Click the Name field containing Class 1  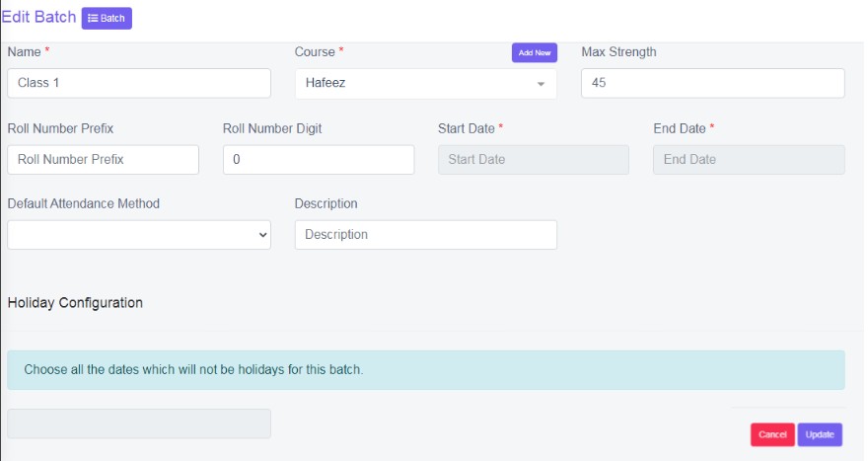coord(139,83)
